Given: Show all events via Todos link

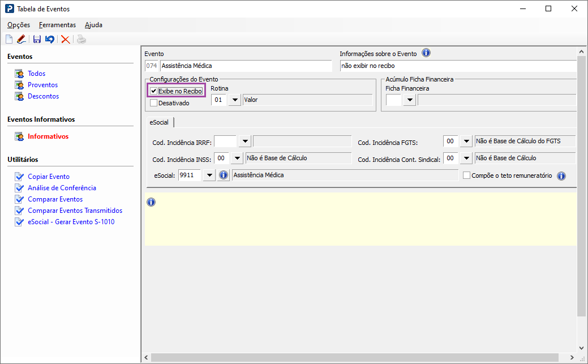Looking at the screenshot, I should point(36,74).
